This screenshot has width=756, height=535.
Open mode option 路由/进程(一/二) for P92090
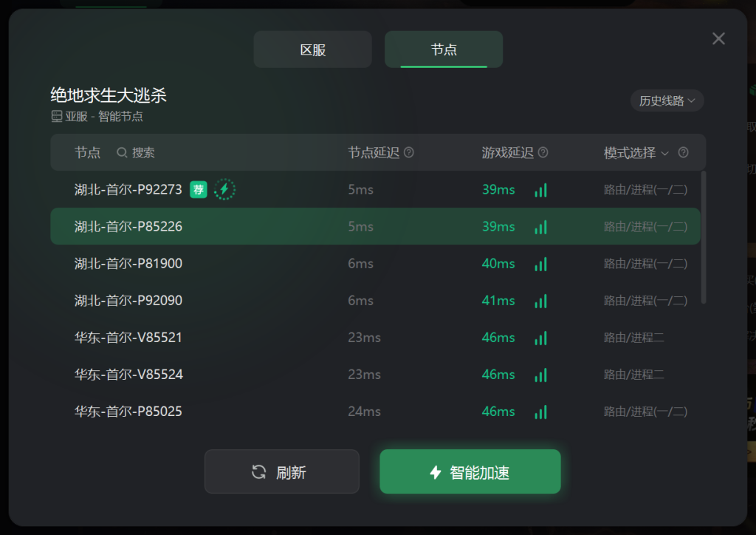(645, 301)
